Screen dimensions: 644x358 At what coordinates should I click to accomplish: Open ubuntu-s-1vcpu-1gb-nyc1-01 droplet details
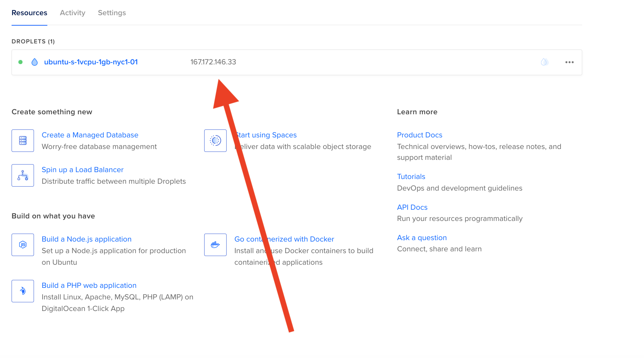[x=91, y=62]
